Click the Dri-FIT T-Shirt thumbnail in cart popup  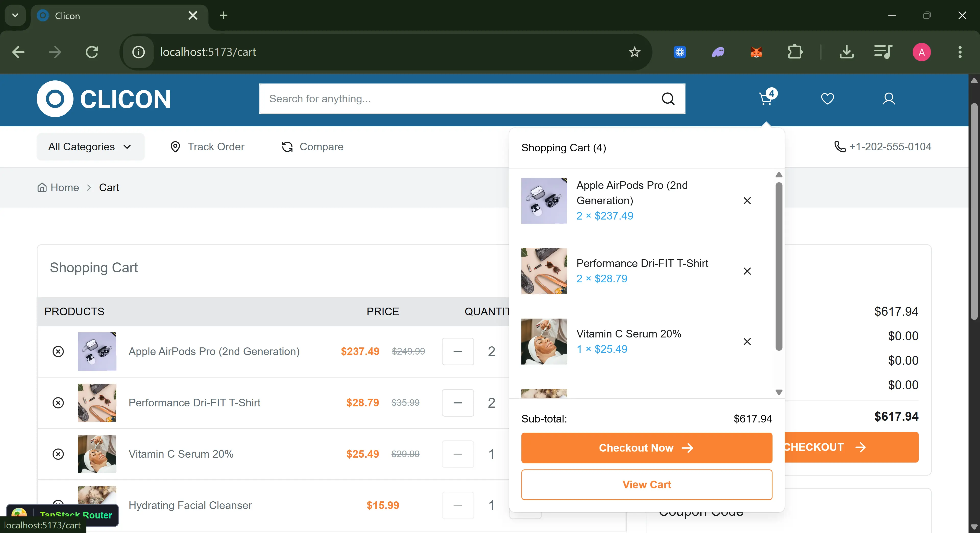(544, 271)
